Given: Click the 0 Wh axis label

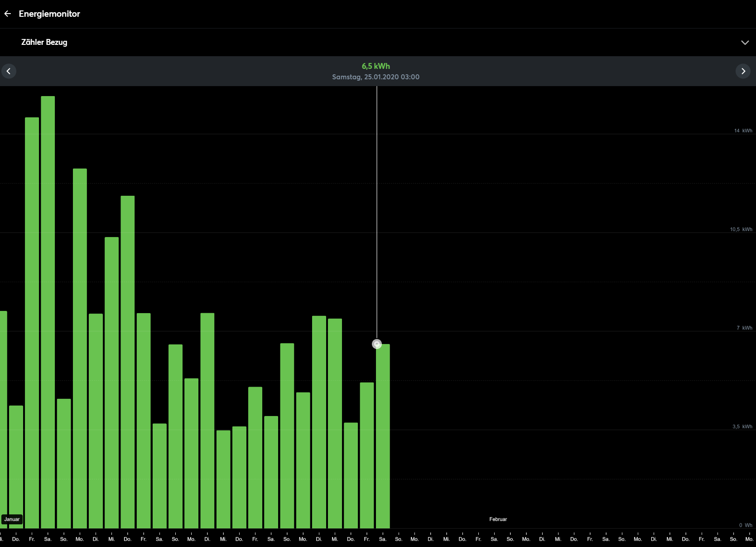Looking at the screenshot, I should tap(746, 525).
